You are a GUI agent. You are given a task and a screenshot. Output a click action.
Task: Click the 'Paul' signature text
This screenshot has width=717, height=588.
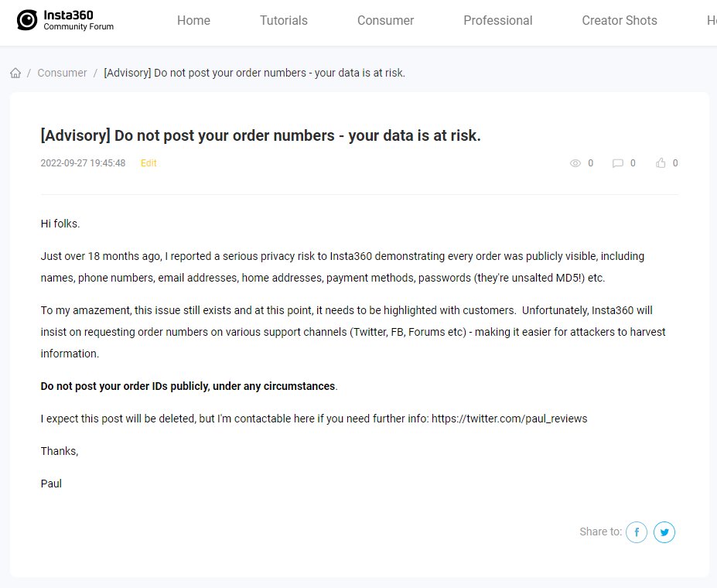click(x=51, y=484)
